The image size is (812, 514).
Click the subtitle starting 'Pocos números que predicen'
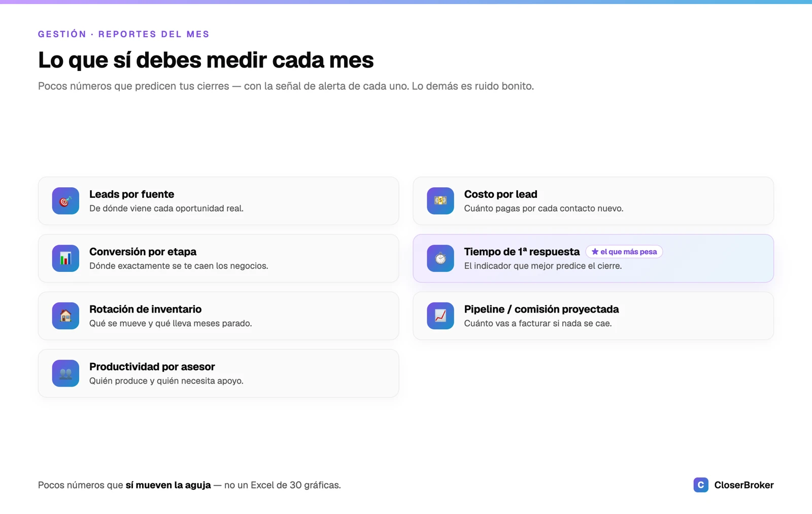286,86
